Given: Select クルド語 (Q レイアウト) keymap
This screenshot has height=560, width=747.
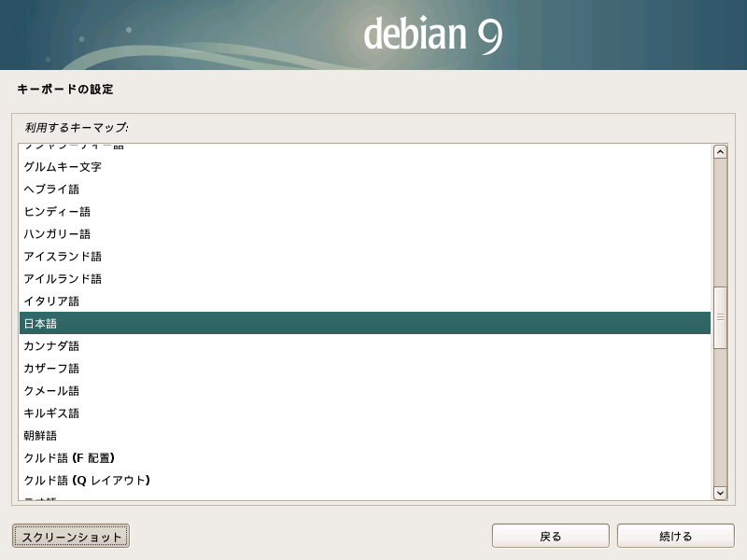Looking at the screenshot, I should tap(87, 481).
